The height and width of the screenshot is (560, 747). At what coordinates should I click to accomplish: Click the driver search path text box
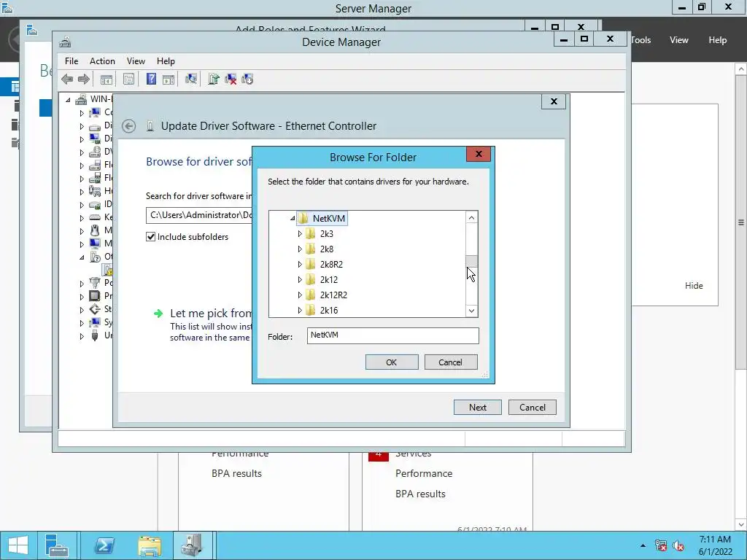[199, 215]
